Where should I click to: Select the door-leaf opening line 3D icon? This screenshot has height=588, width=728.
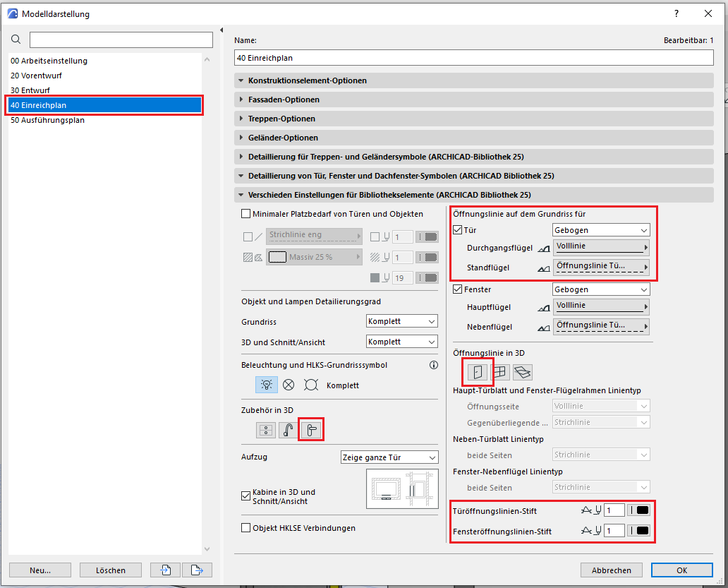pyautogui.click(x=478, y=371)
